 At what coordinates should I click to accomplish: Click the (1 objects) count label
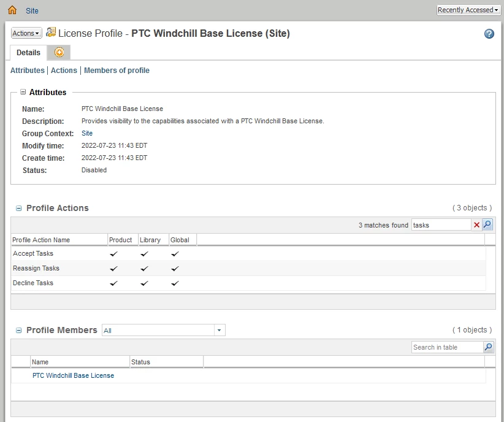click(472, 330)
